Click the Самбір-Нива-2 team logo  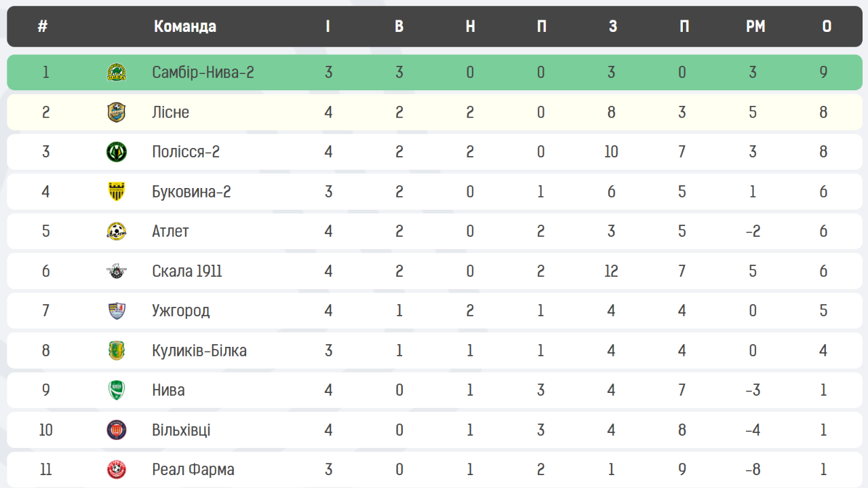(x=117, y=73)
